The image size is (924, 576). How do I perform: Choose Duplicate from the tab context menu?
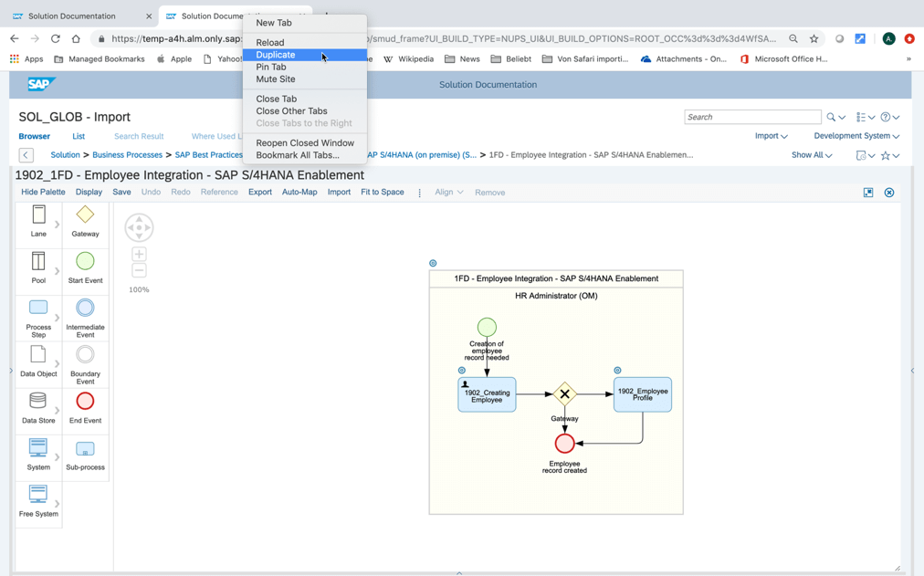pos(305,55)
